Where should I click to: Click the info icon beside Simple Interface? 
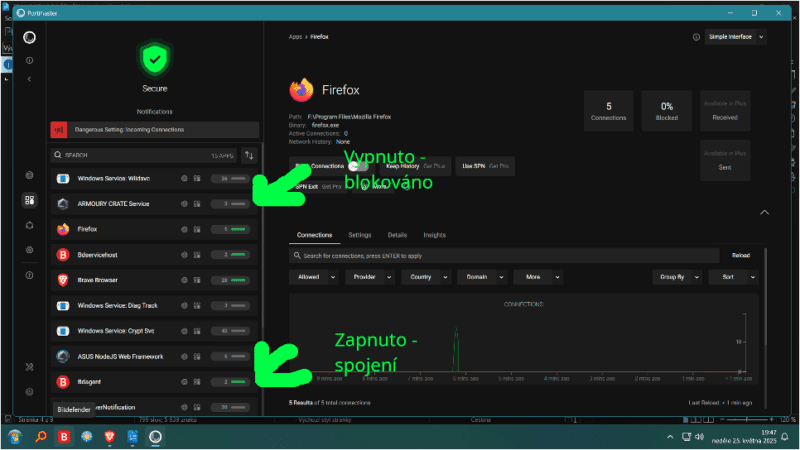pyautogui.click(x=696, y=37)
